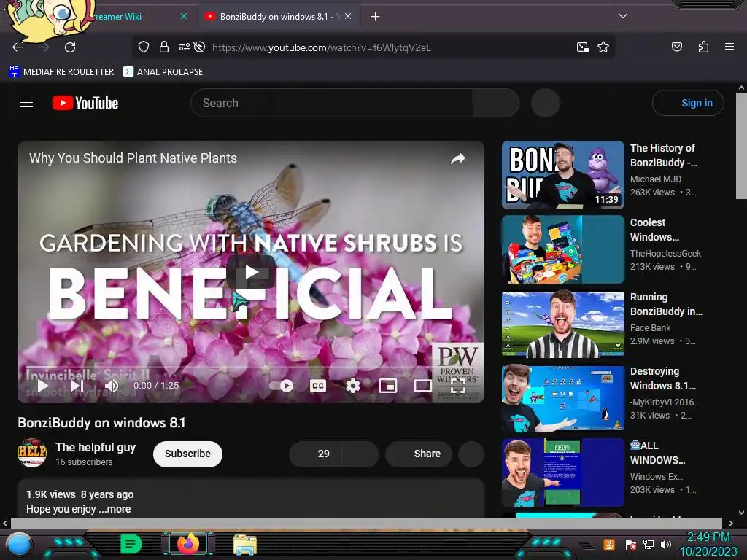The height and width of the screenshot is (560, 747).
Task: Open the YouTube guide hamburger menu
Action: [x=26, y=102]
